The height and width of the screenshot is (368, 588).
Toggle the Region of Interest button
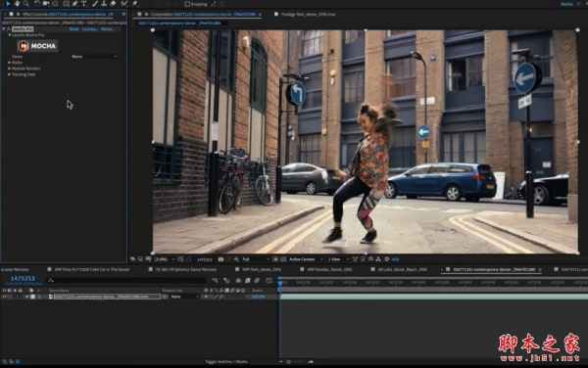[275, 259]
